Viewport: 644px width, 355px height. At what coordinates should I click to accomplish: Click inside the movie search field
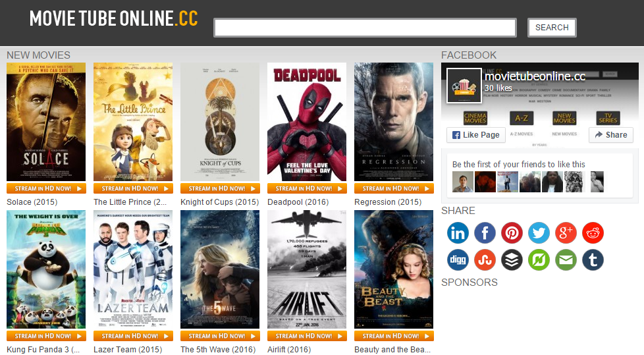coord(365,28)
